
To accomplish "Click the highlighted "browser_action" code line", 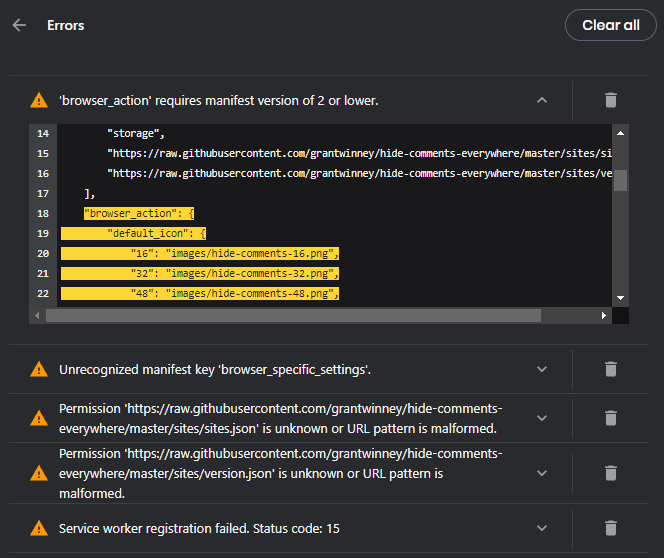I will [x=139, y=214].
